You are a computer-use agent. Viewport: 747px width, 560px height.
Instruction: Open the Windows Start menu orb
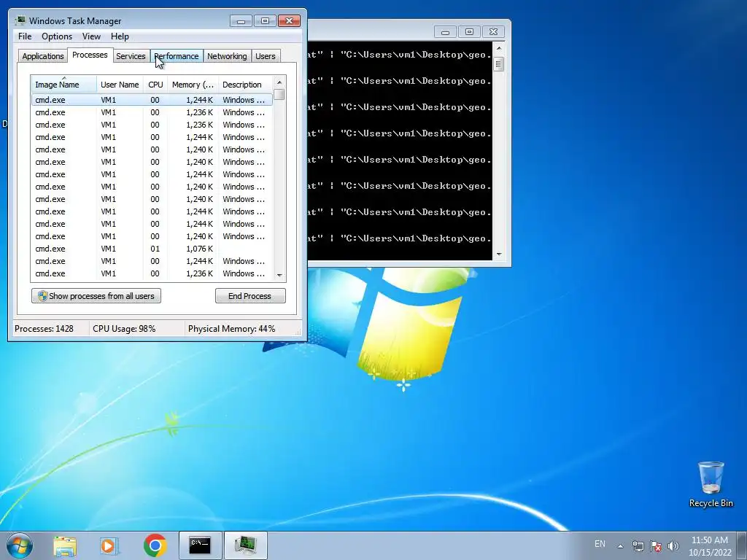tap(20, 545)
